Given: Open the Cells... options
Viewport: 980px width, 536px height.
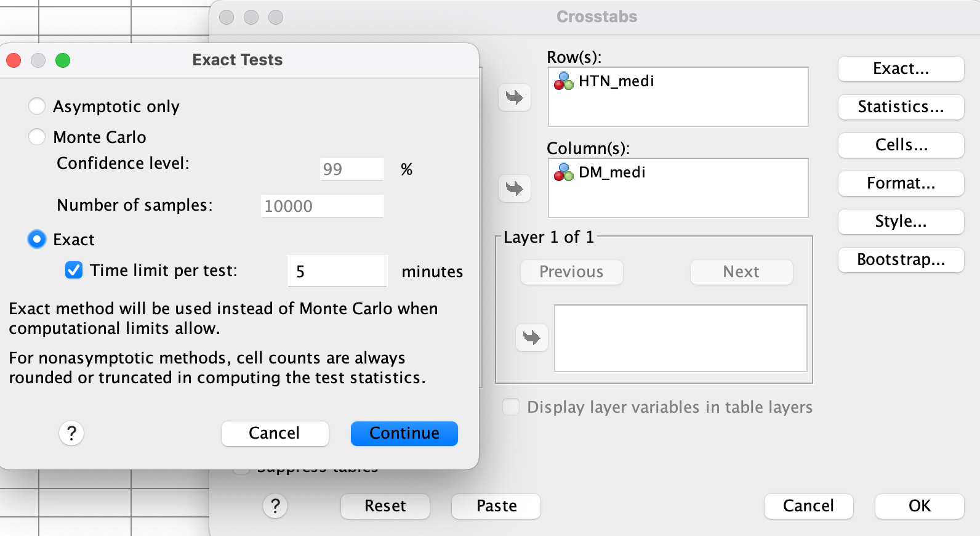Looking at the screenshot, I should pyautogui.click(x=901, y=145).
